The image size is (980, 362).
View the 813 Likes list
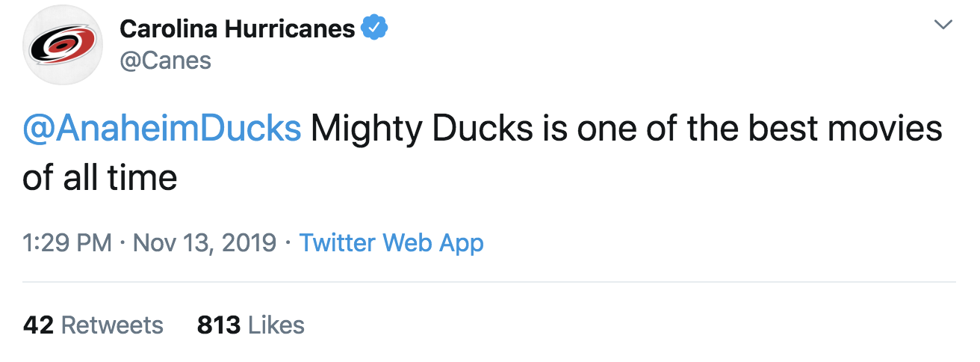click(x=250, y=325)
